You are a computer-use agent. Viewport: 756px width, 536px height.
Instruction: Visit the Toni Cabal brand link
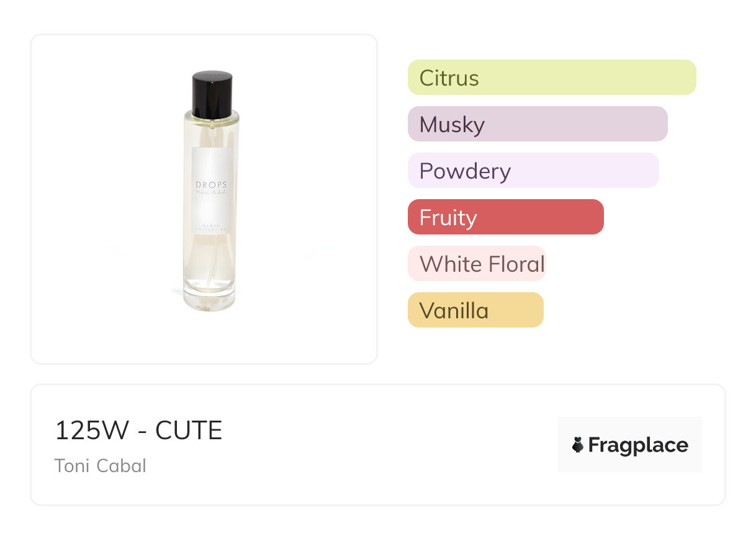pos(101,465)
